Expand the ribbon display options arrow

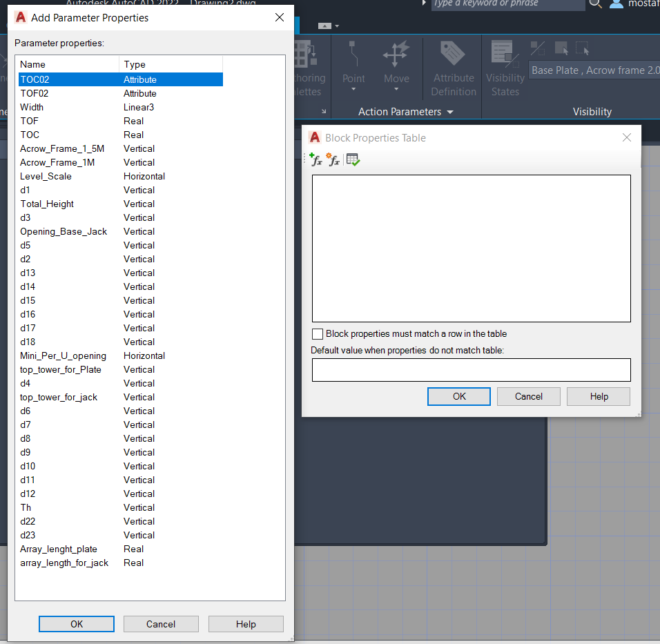pos(324,111)
